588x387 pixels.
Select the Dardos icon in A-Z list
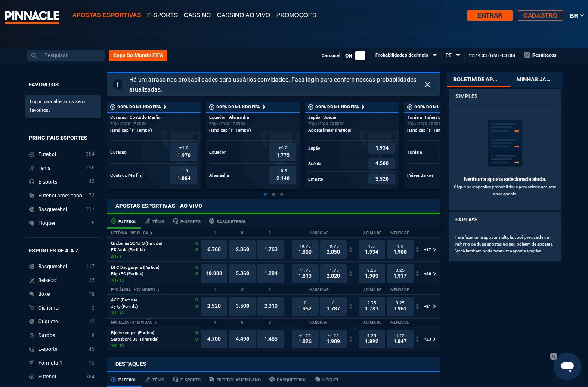[x=32, y=335]
